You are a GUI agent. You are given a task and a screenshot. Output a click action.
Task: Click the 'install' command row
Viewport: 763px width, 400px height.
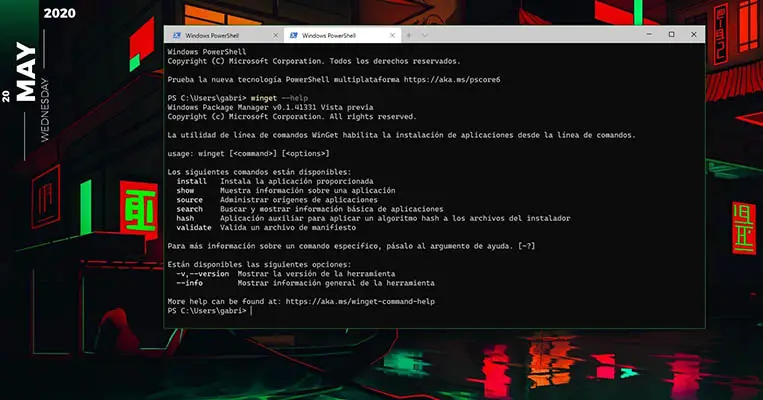pos(275,181)
